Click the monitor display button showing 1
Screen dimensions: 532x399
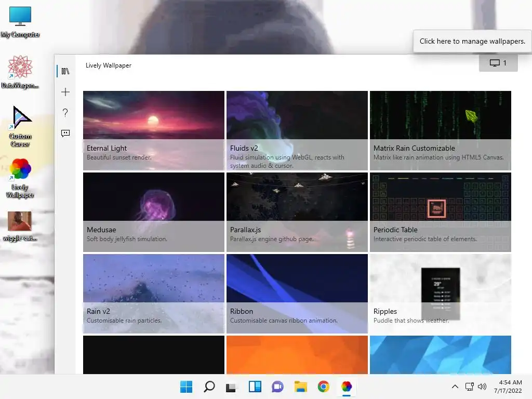[498, 63]
